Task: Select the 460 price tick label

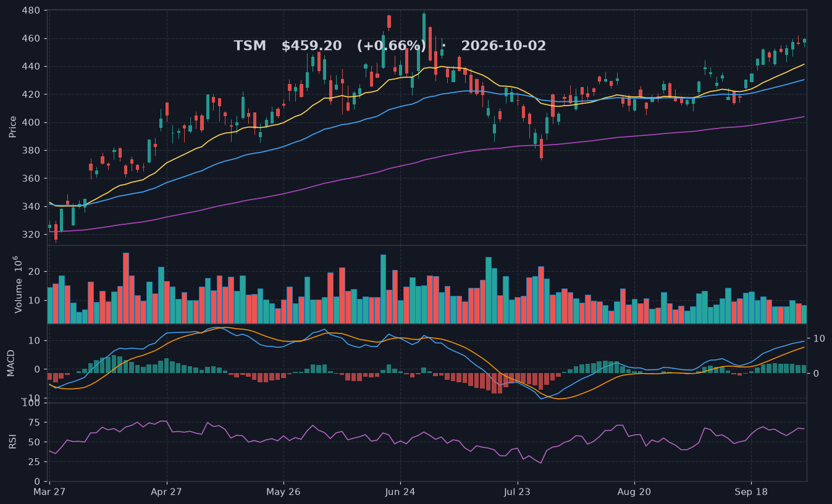Action: (x=31, y=39)
